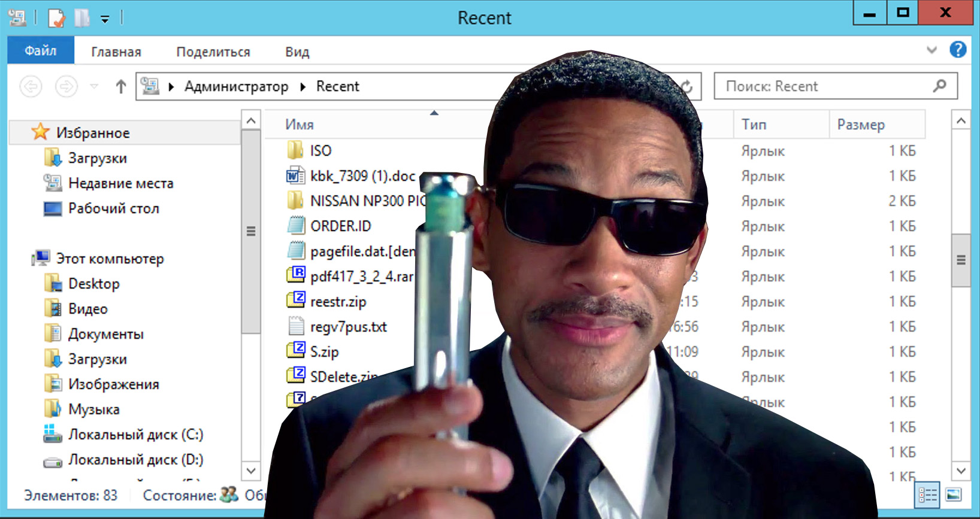Sort files by the Размер column header
This screenshot has height=519, width=980.
pyautogui.click(x=861, y=125)
